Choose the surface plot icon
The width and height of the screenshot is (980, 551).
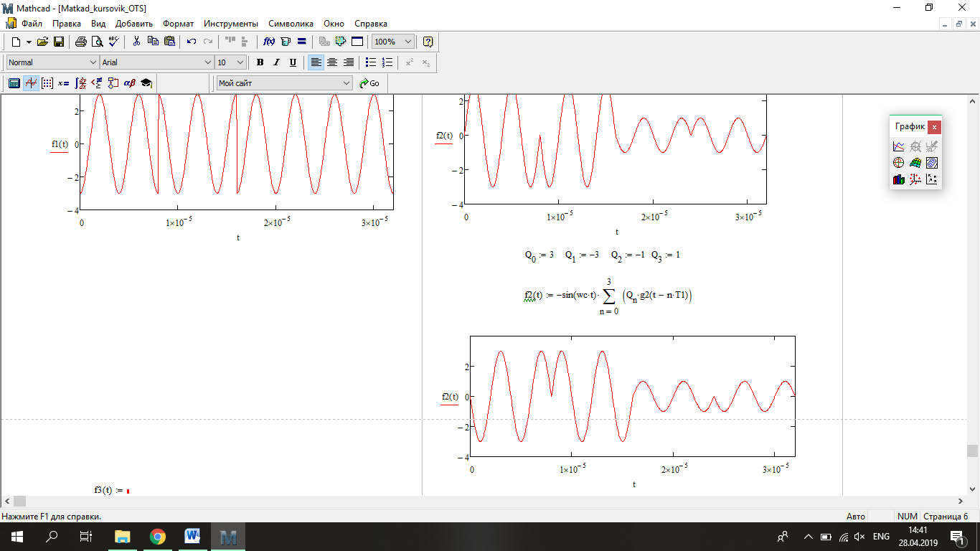coord(915,163)
